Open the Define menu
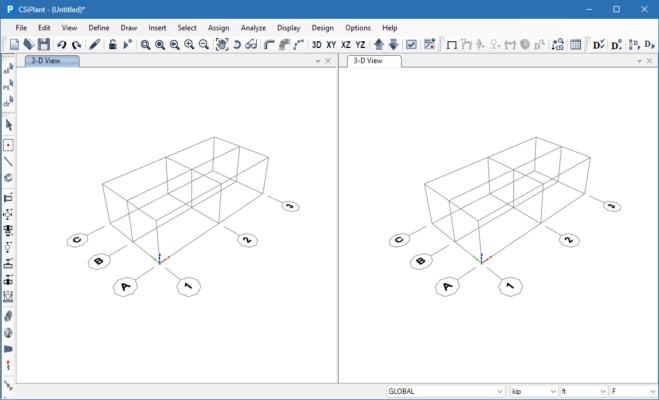The image size is (659, 400). coord(99,28)
